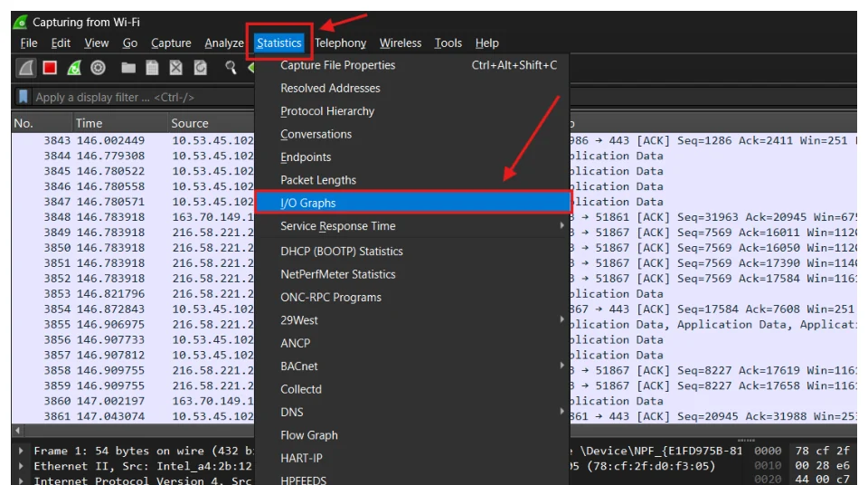Select packet 3848 from 163.70.149.1

click(133, 217)
